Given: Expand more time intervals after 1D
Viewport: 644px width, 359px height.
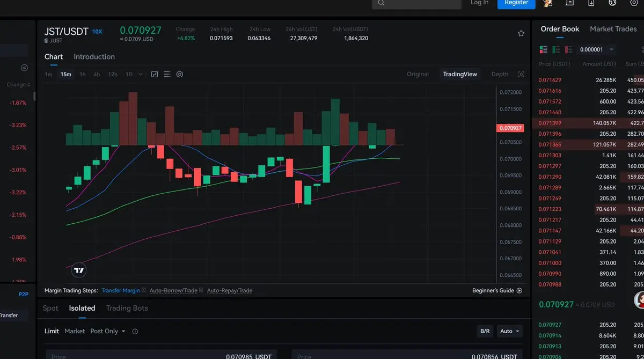Looking at the screenshot, I should click(x=140, y=74).
